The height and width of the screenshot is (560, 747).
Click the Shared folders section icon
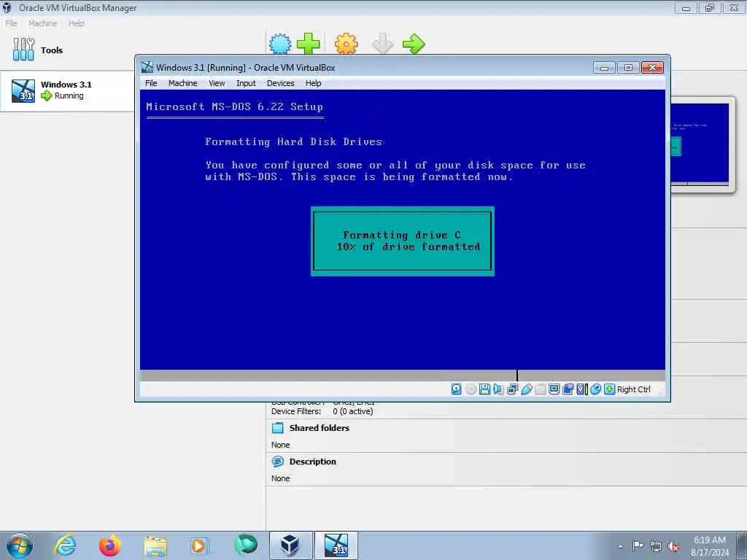pos(277,427)
